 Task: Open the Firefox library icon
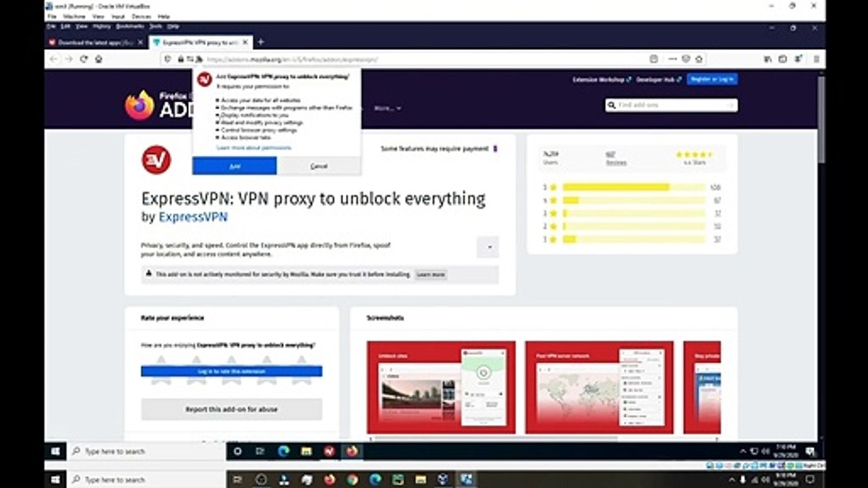click(768, 59)
